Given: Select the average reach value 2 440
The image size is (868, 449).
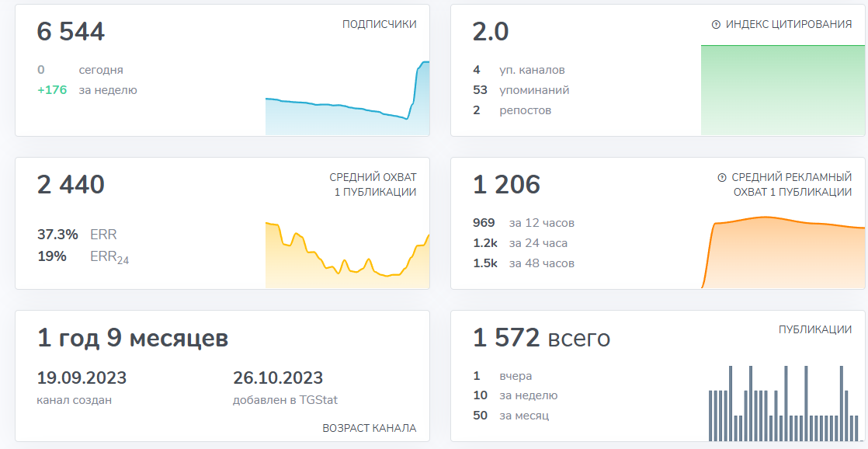Looking at the screenshot, I should (x=71, y=184).
